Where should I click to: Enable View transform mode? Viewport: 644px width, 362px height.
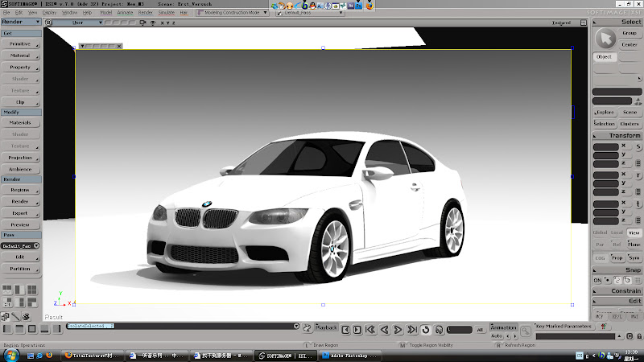[x=634, y=232]
